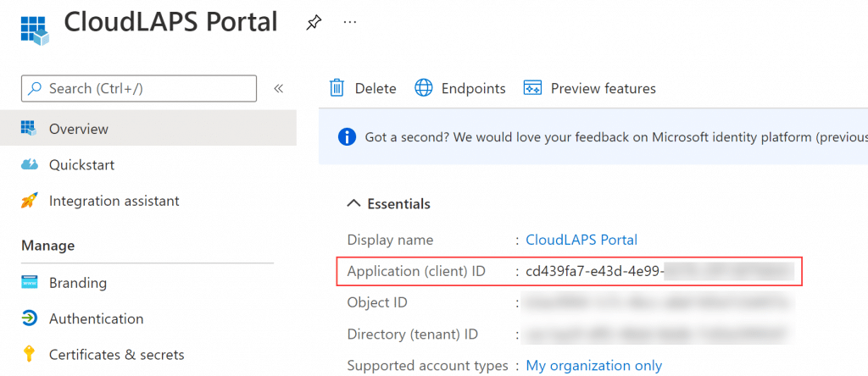Click the Preview features toolbar button
This screenshot has width=868, height=376.
click(590, 88)
